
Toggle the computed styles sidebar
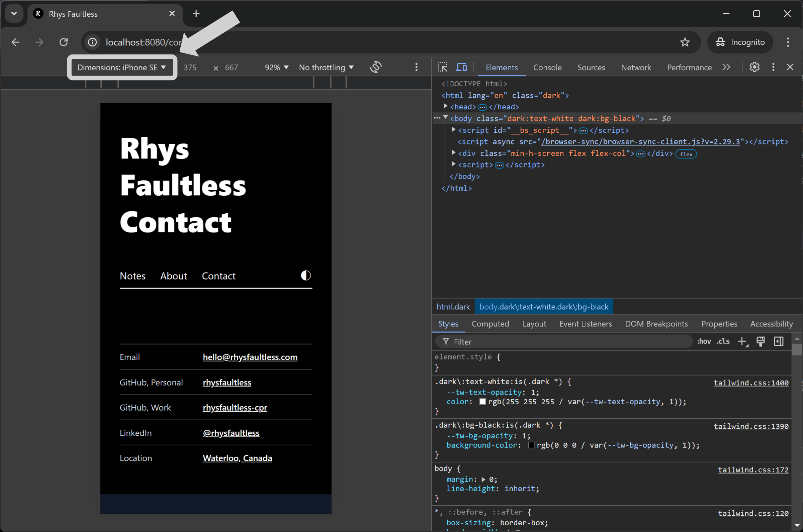pyautogui.click(x=779, y=341)
